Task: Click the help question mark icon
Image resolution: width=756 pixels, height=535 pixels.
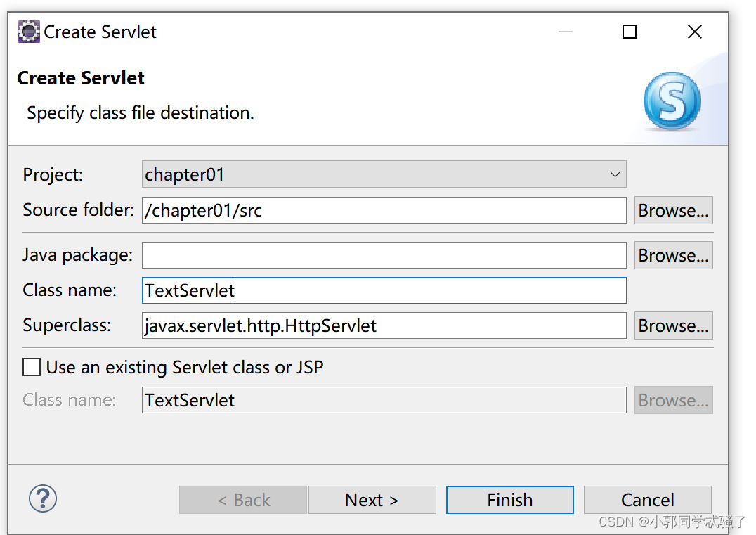Action: click(x=43, y=500)
